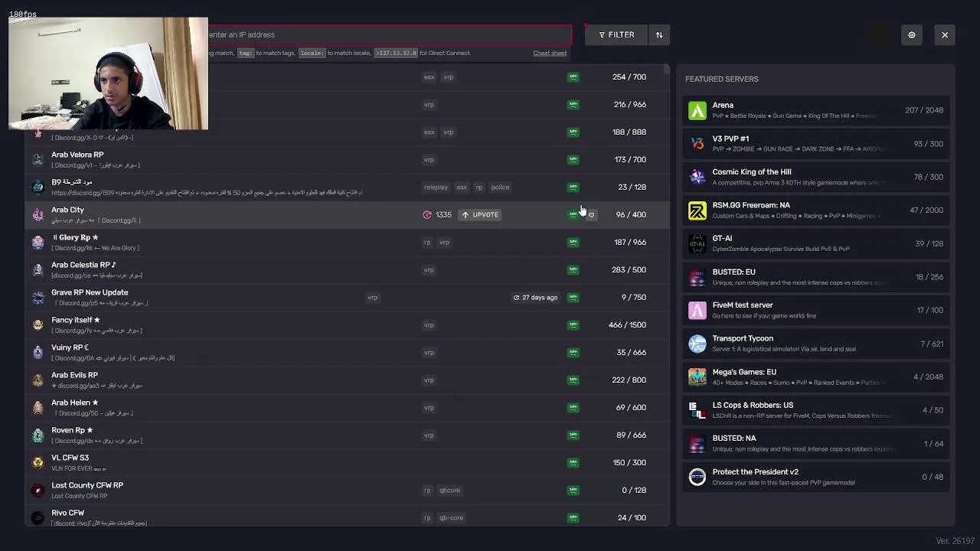Click the Arena server logo icon
980x551 pixels.
(697, 111)
